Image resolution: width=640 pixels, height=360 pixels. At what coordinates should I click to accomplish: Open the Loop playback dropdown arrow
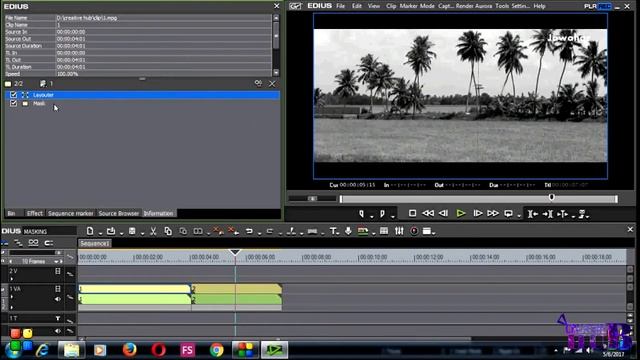[x=519, y=215]
